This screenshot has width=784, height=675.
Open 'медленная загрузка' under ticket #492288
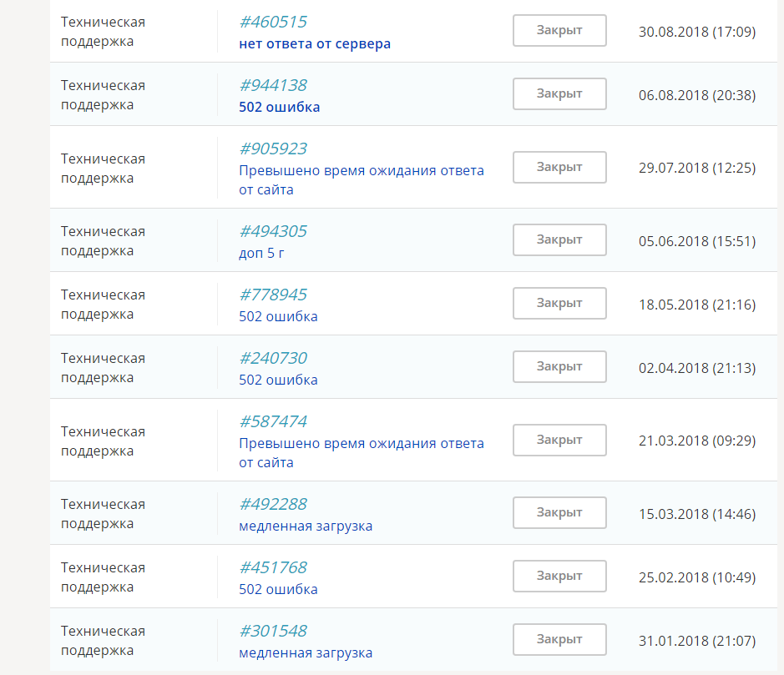306,526
